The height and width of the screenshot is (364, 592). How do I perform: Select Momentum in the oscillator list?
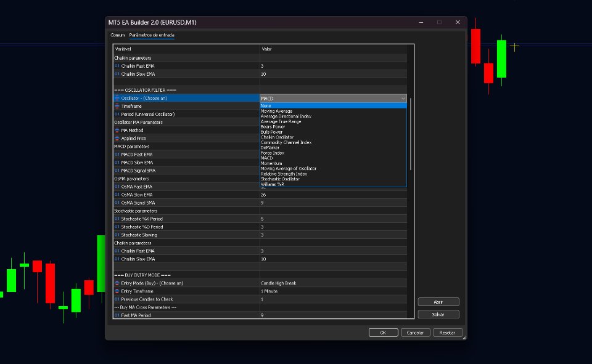333,164
